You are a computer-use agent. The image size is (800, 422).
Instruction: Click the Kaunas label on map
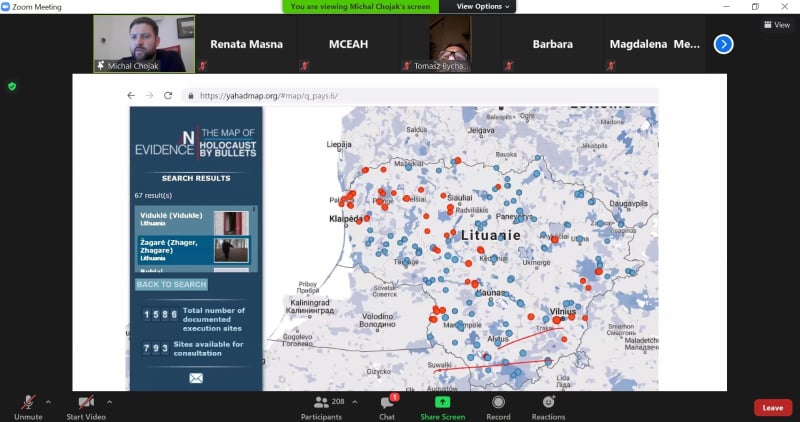tap(490, 293)
